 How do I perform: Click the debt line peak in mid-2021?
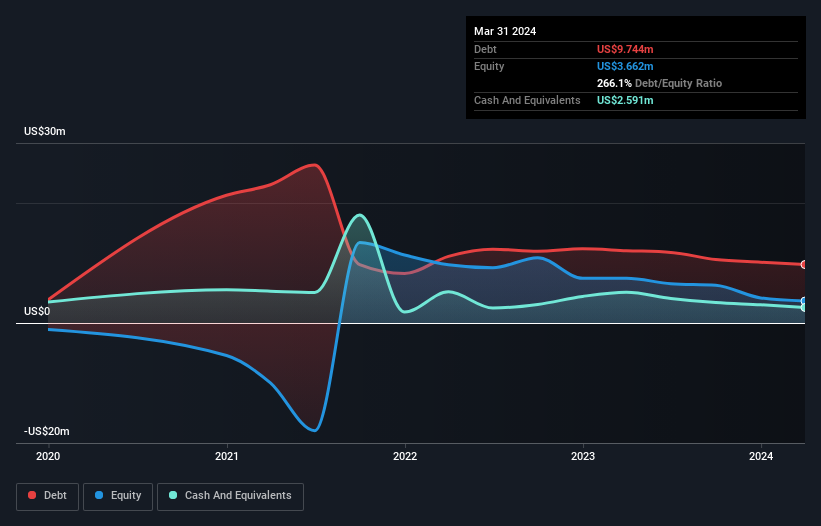[314, 165]
